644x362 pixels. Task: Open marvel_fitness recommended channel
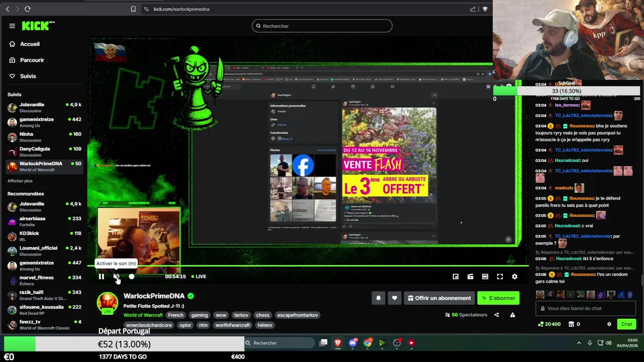pos(44,280)
